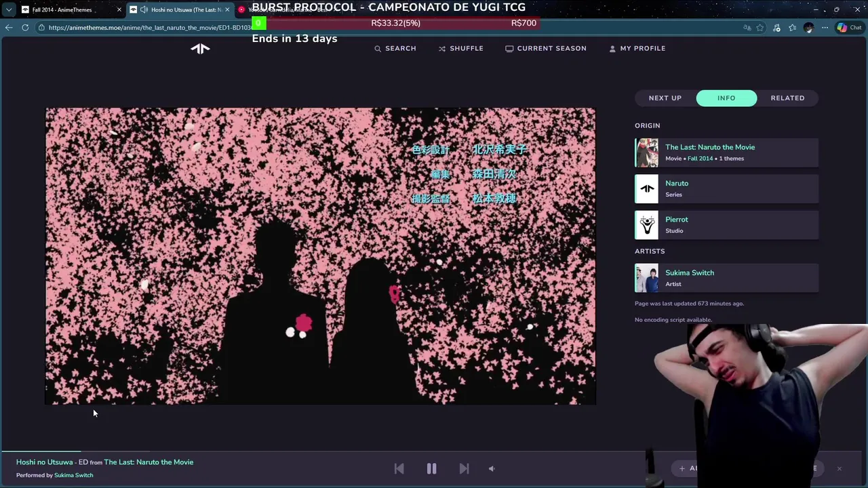Open the favorites list icon
The width and height of the screenshot is (868, 488).
pyautogui.click(x=792, y=28)
